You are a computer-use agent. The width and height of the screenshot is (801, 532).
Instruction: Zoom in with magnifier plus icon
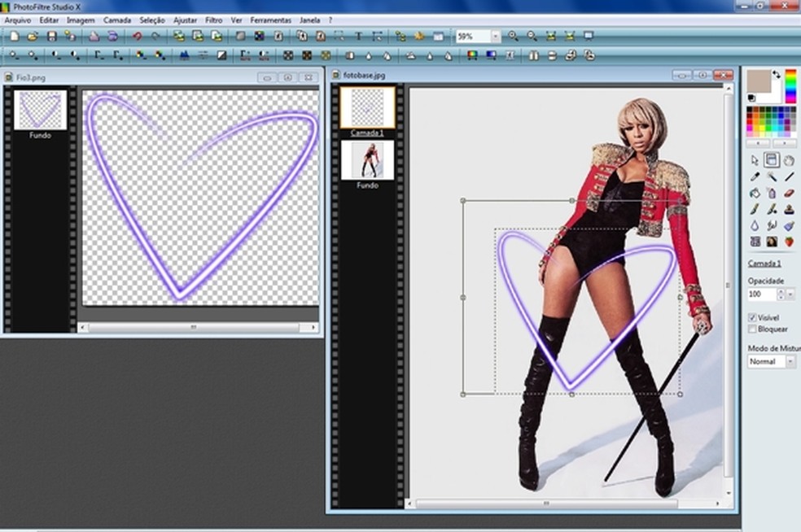[514, 37]
